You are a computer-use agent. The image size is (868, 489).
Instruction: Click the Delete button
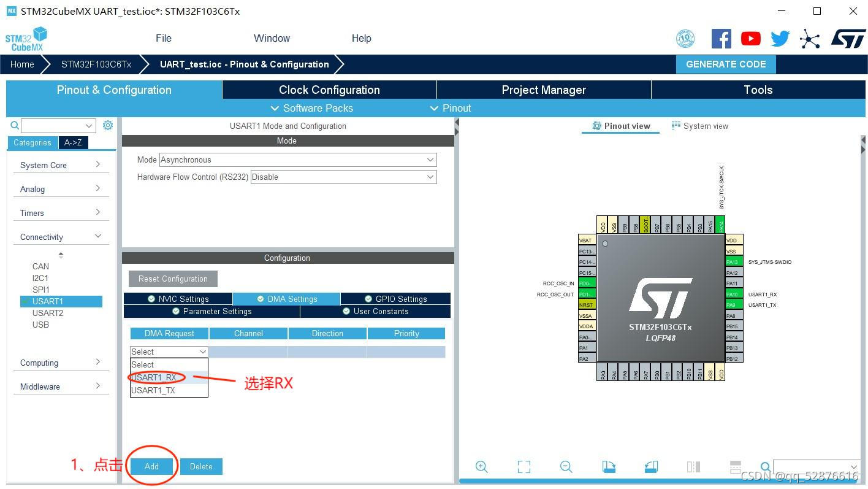(201, 466)
